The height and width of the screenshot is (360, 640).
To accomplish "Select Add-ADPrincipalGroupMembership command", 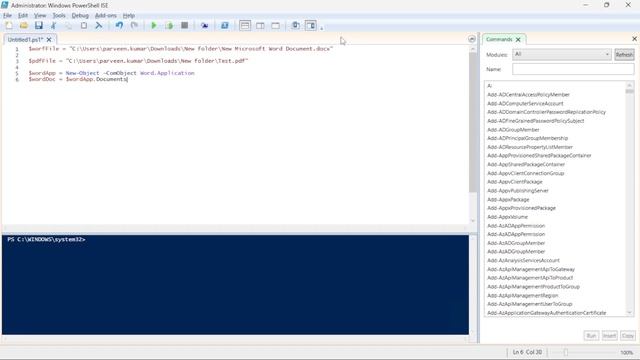I will [527, 138].
